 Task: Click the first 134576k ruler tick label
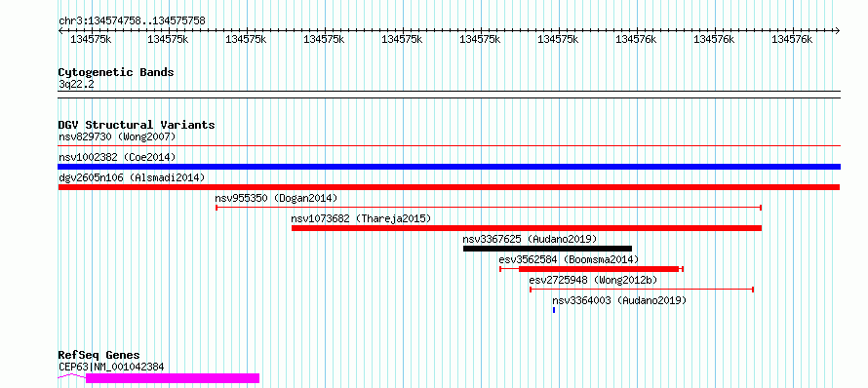click(636, 39)
